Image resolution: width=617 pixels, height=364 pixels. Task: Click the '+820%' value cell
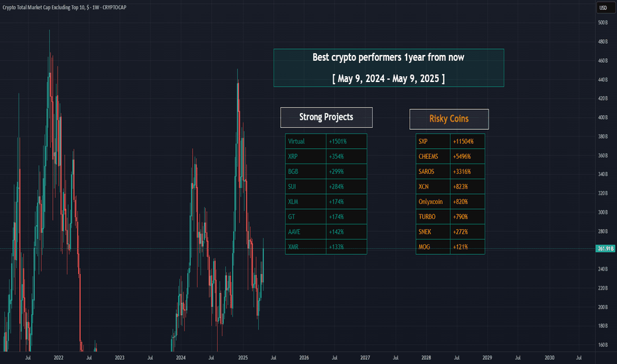click(467, 201)
